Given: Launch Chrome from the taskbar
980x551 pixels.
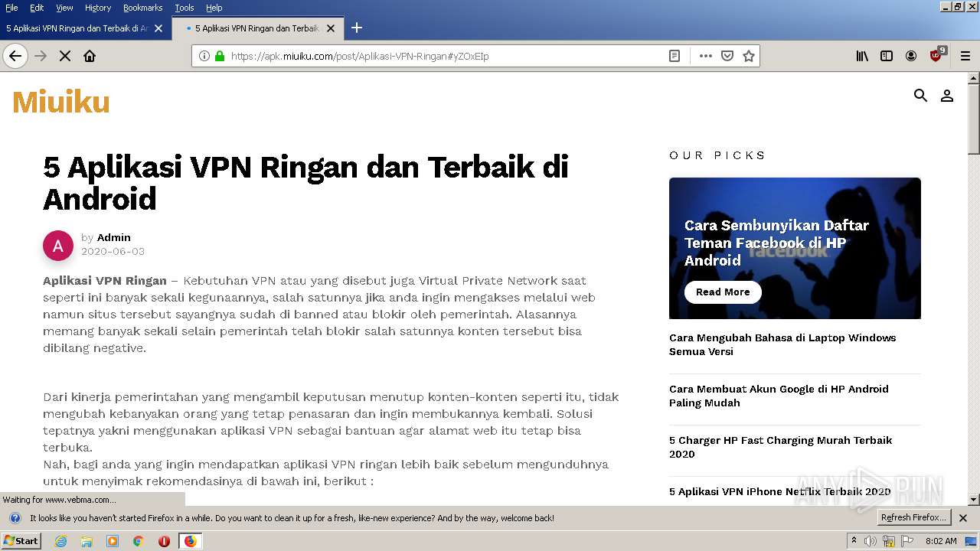Looking at the screenshot, I should pyautogui.click(x=138, y=541).
